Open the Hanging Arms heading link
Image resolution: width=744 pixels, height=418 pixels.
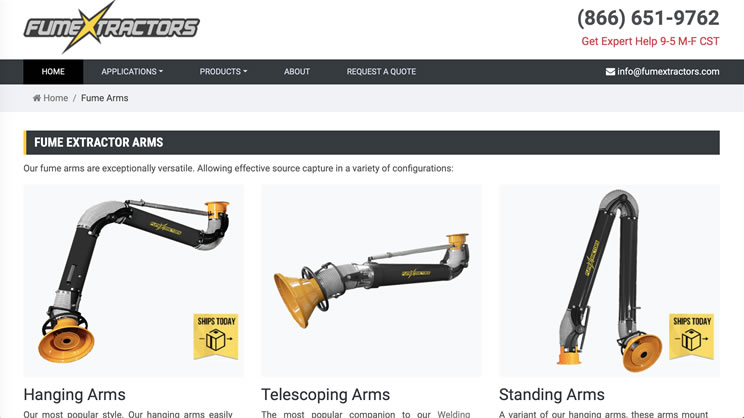click(x=74, y=394)
